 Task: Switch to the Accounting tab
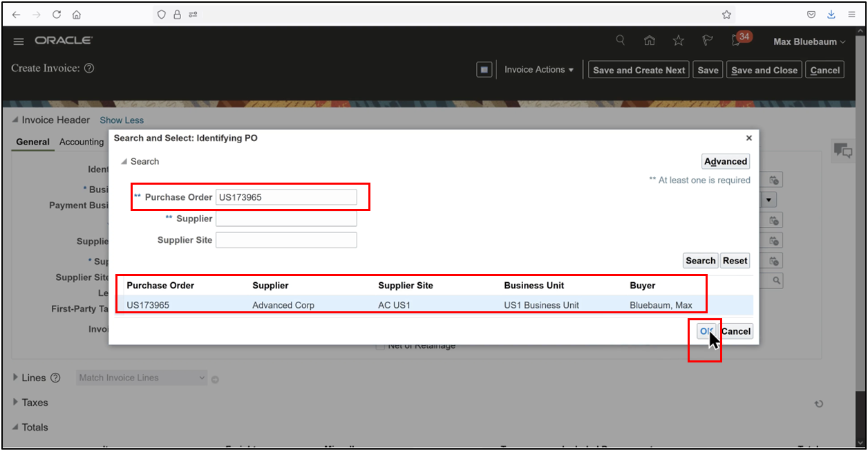(x=81, y=142)
